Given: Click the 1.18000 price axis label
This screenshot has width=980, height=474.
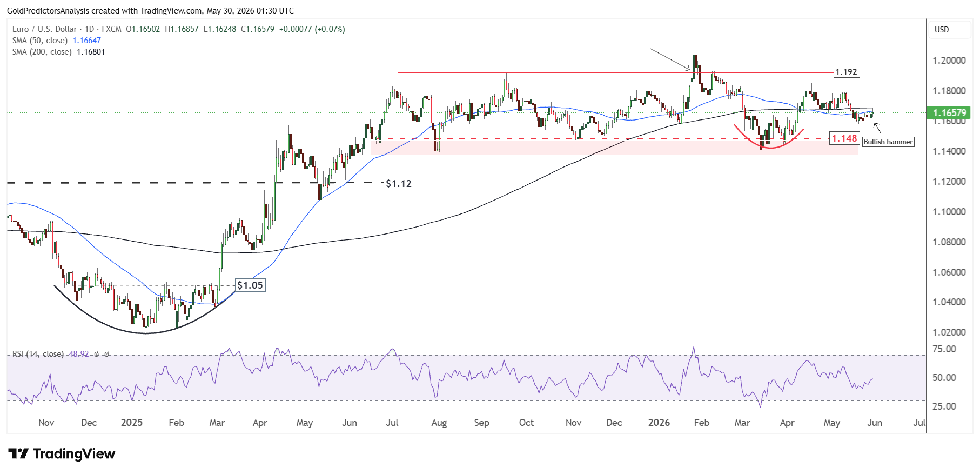Looking at the screenshot, I should [949, 90].
